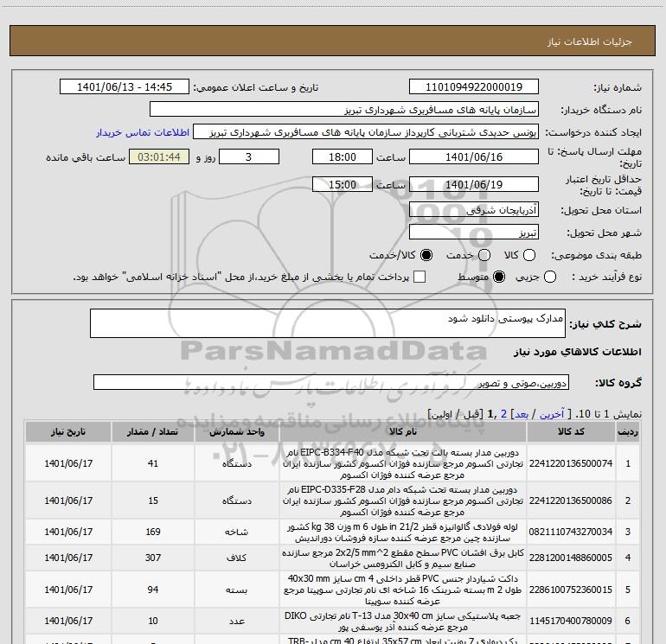Click product code 2241220136500074
Viewport: 666px width, 644px height.
[x=571, y=463]
